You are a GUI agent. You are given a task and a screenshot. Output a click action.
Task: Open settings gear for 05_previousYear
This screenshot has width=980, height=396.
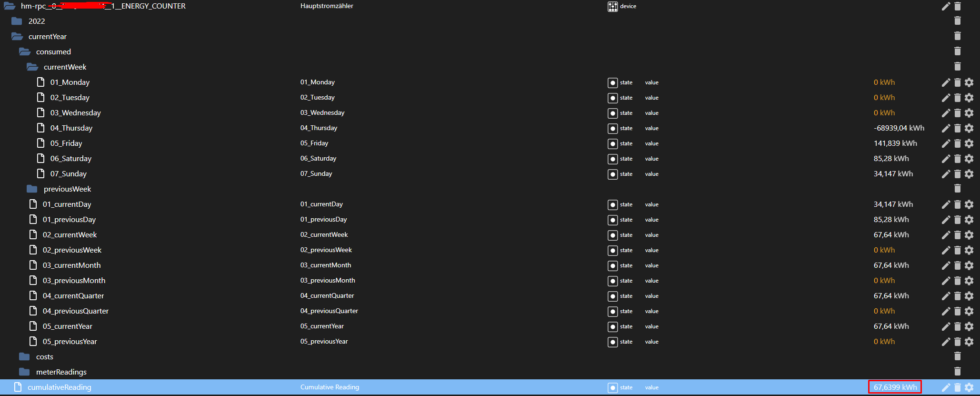coord(969,342)
